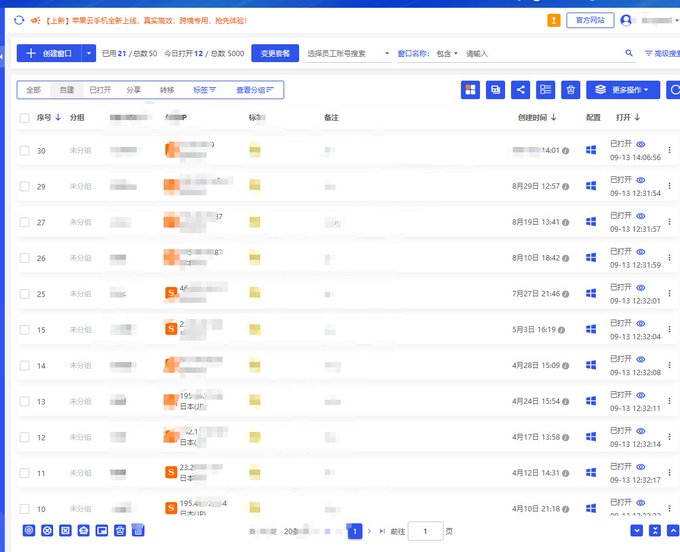Open the 高级搜索 link
This screenshot has height=552, width=680.
[x=663, y=53]
